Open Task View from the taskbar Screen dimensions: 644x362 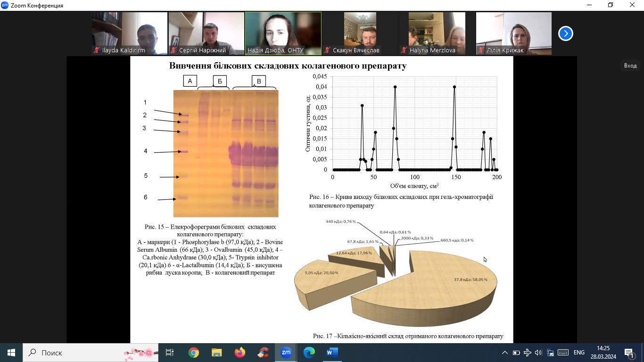(170, 353)
